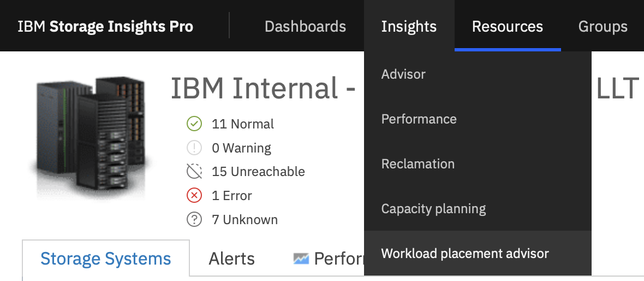The width and height of the screenshot is (644, 281).
Task: Click the Unreachable status icon
Action: point(194,172)
